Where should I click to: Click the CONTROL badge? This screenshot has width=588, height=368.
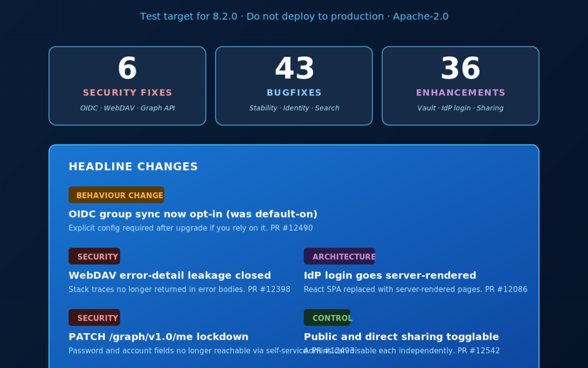click(x=327, y=317)
